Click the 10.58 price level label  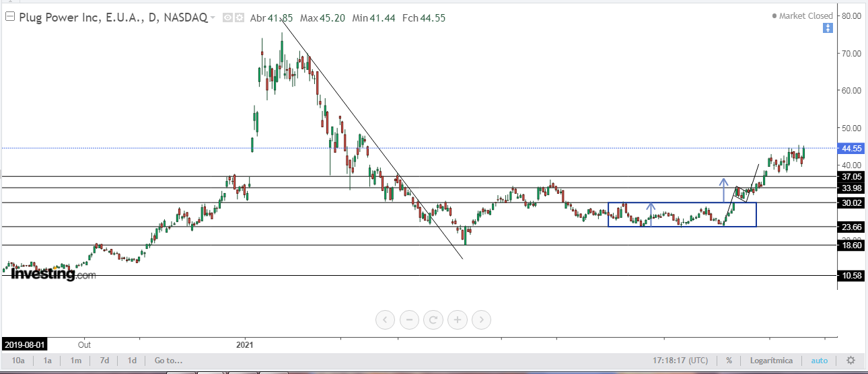pyautogui.click(x=852, y=276)
